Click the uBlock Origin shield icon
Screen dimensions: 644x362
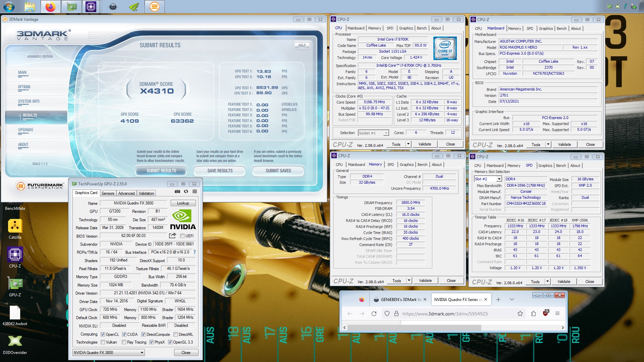tap(546, 313)
